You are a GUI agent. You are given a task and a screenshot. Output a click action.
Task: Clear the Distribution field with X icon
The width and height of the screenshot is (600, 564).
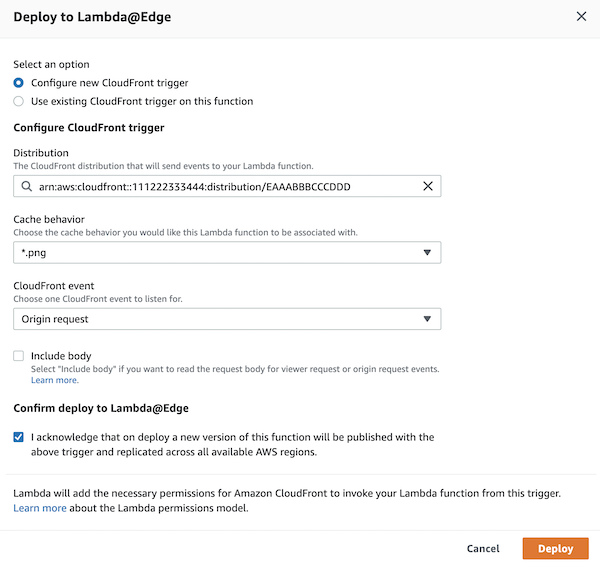(428, 187)
